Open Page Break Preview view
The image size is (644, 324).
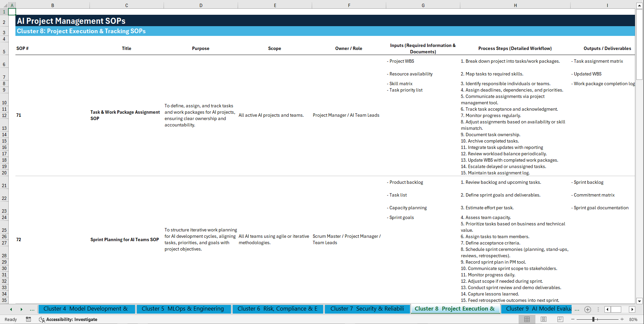560,319
